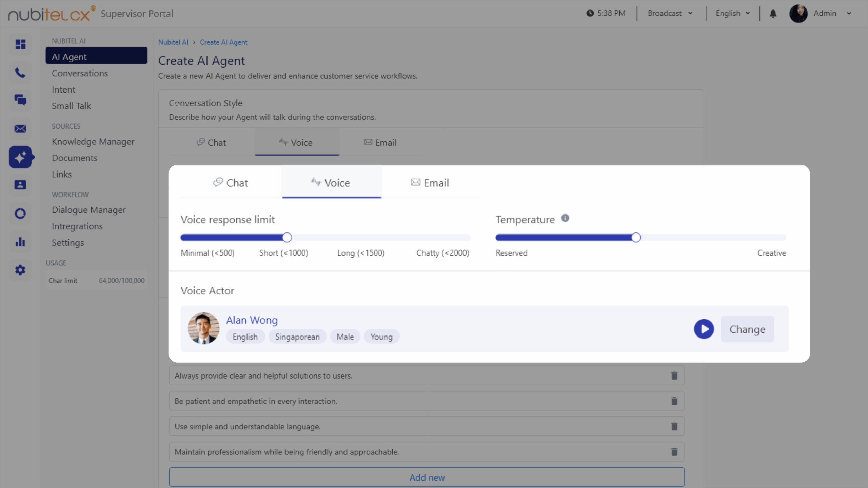Viewport: 868px width, 488px height.
Task: Open the bar chart reports sidebar icon
Action: point(20,242)
